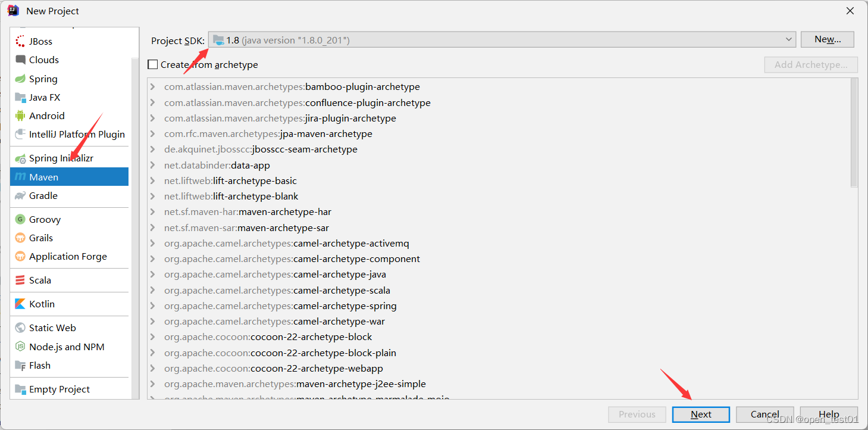Viewport: 868px width, 430px height.
Task: Click the Previous button
Action: point(637,415)
